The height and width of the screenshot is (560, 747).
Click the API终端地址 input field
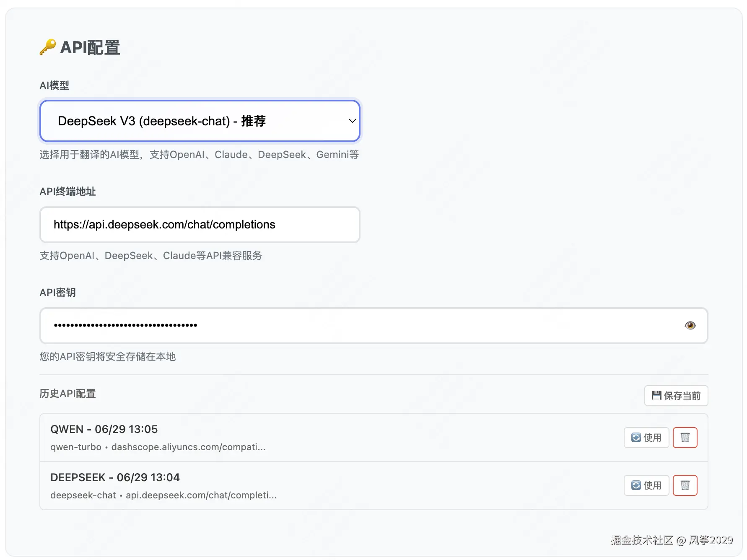[200, 225]
